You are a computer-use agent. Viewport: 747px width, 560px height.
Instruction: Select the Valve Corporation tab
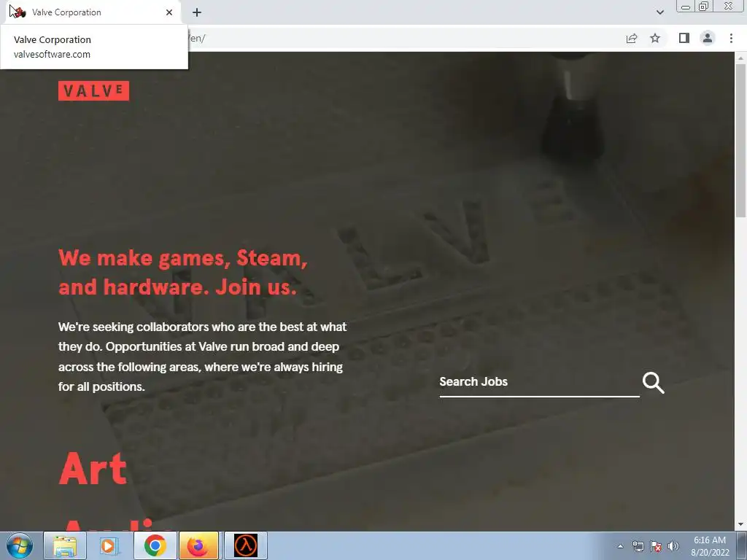tap(93, 12)
